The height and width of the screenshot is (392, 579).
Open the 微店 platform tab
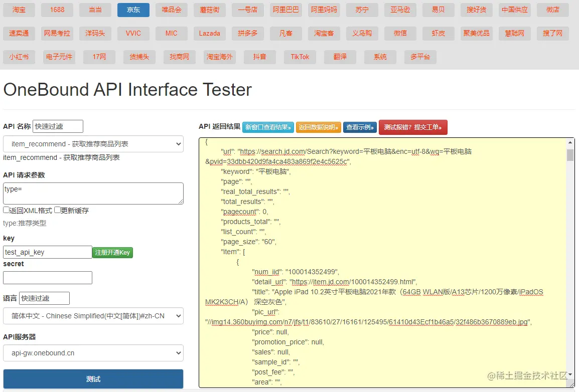point(553,10)
